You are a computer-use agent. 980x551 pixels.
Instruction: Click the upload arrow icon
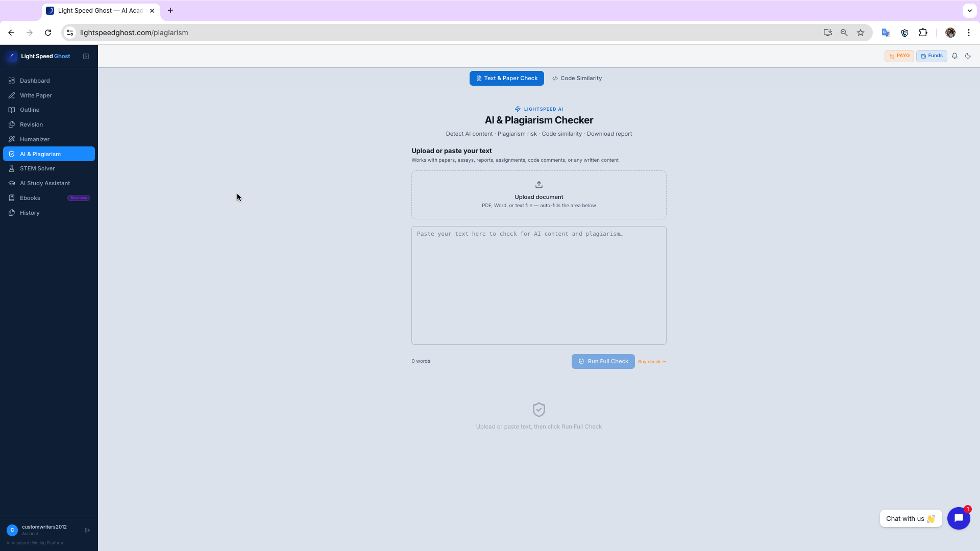coord(539,185)
